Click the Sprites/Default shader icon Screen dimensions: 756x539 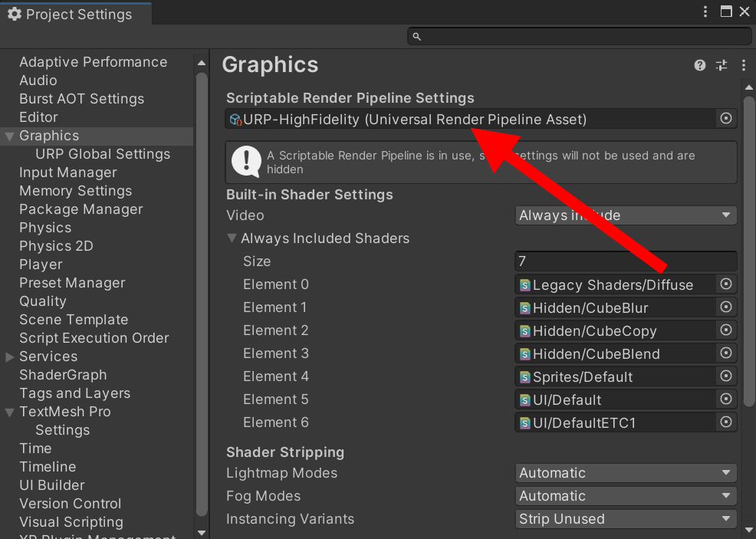[525, 377]
